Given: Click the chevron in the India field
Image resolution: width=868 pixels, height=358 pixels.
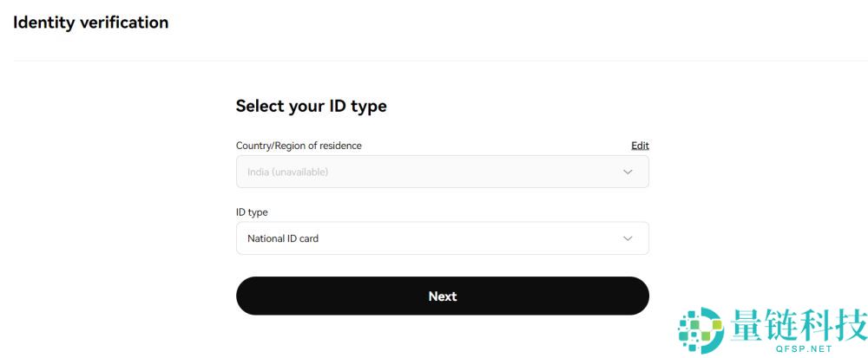Looking at the screenshot, I should pos(628,172).
